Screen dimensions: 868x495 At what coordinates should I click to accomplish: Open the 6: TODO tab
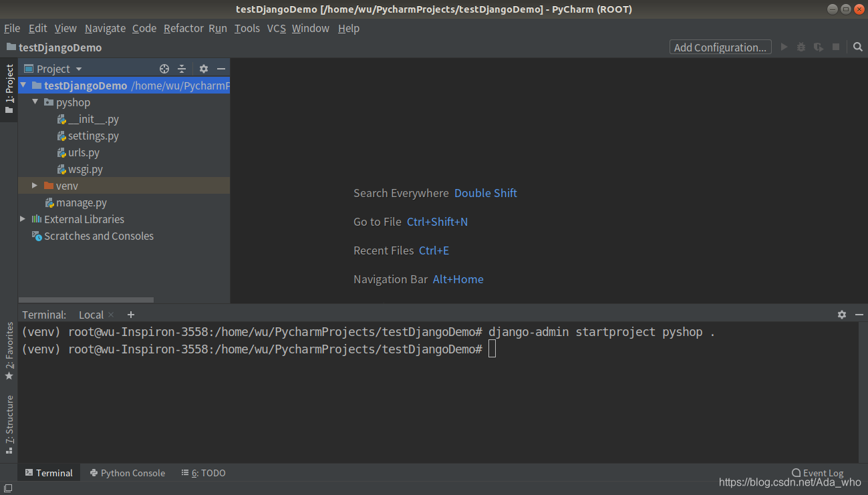(x=204, y=473)
